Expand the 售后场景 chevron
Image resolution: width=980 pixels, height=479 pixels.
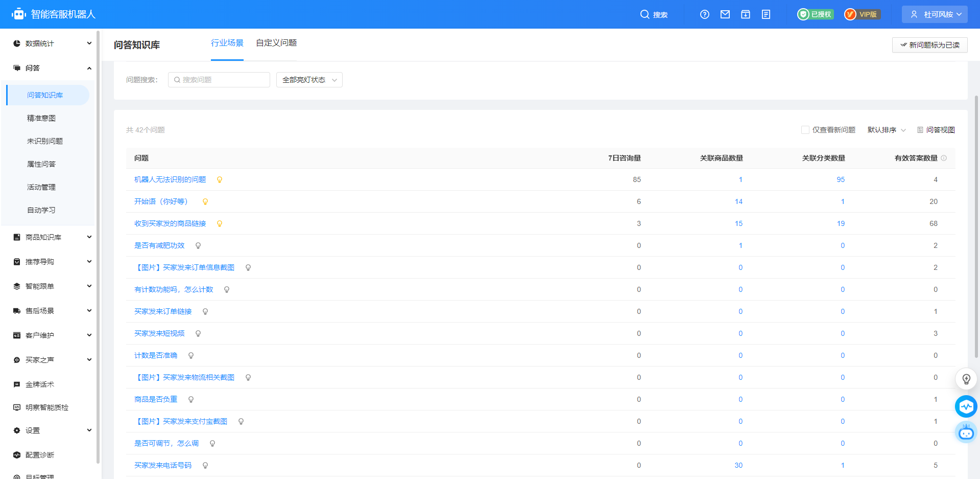[x=89, y=311]
